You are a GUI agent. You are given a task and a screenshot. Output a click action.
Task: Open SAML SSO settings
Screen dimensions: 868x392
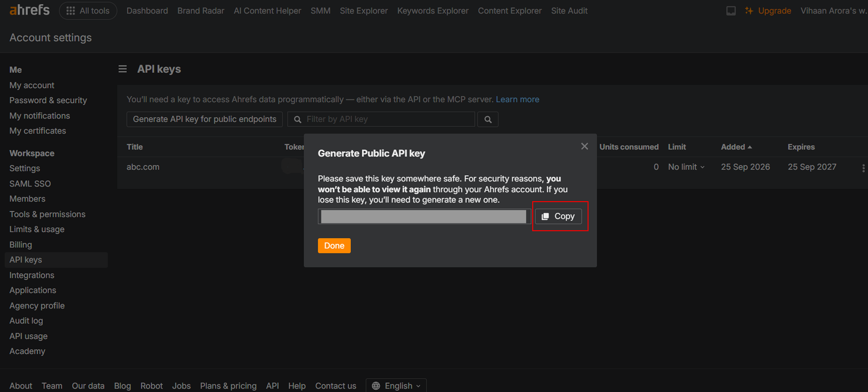pos(30,184)
